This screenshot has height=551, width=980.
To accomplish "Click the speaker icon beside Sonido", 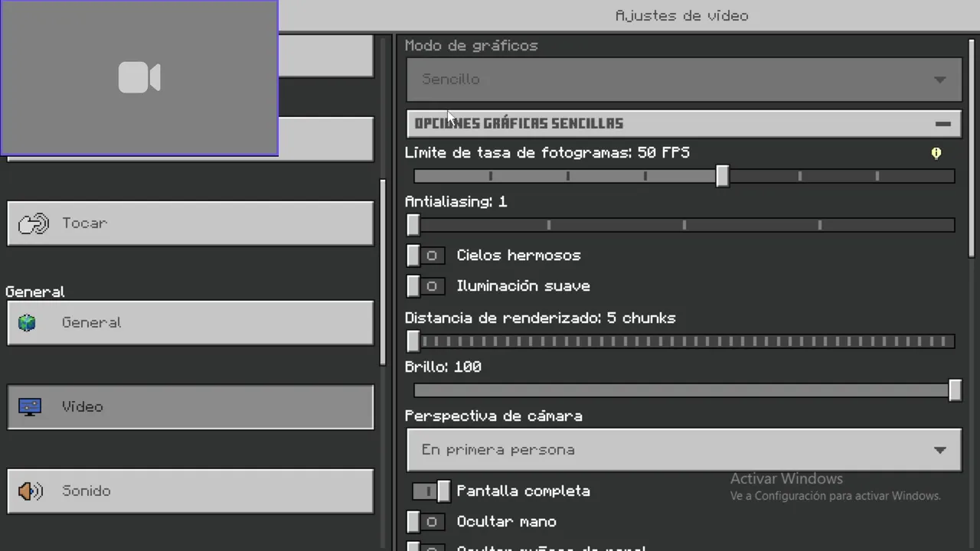I will [x=31, y=491].
